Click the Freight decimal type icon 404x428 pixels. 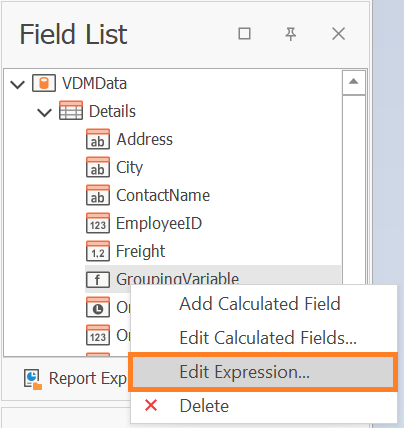point(98,251)
